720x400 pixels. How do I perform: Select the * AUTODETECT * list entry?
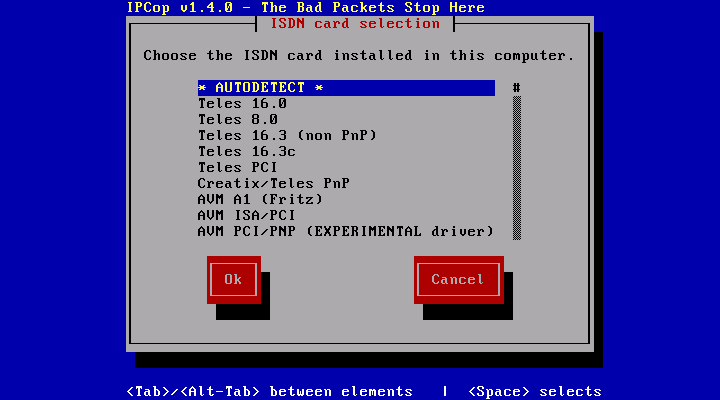click(346, 88)
